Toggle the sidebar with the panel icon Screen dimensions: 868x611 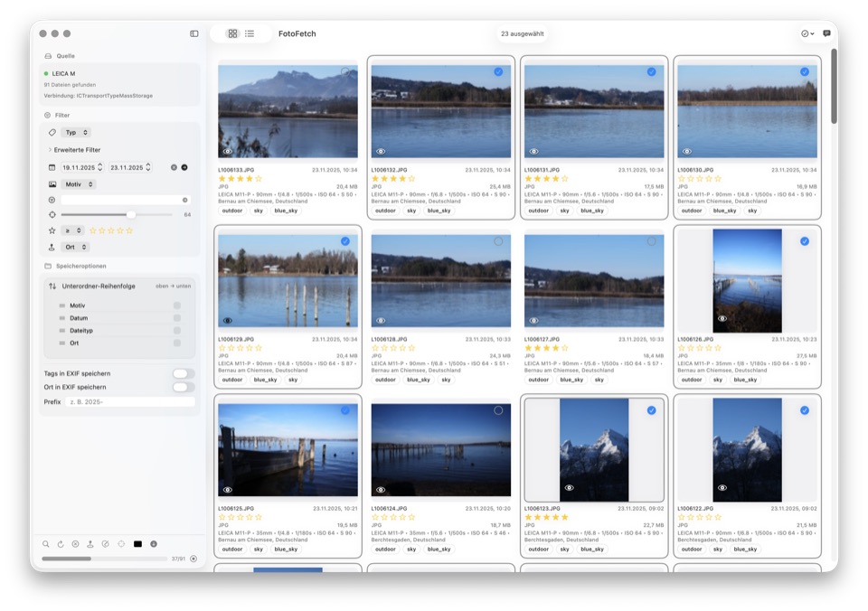[193, 33]
